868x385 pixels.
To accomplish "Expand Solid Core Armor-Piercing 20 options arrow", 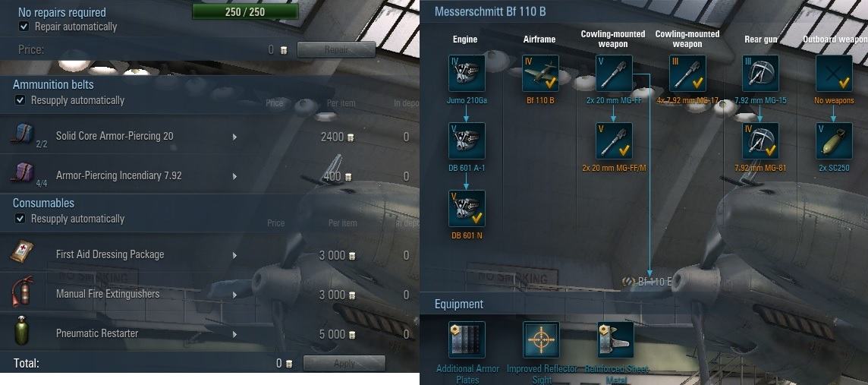I will click(x=234, y=137).
